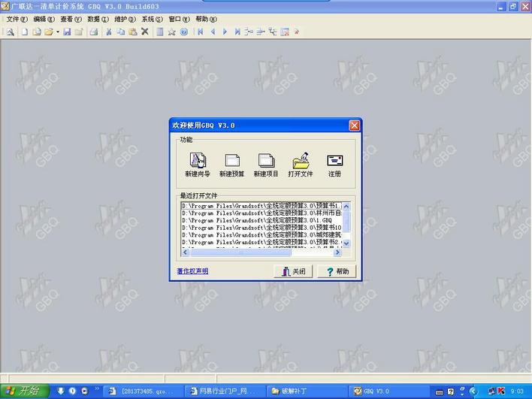The image size is (532, 399).
Task: Click the tree hierarchy toolbar icon
Action: (x=273, y=32)
